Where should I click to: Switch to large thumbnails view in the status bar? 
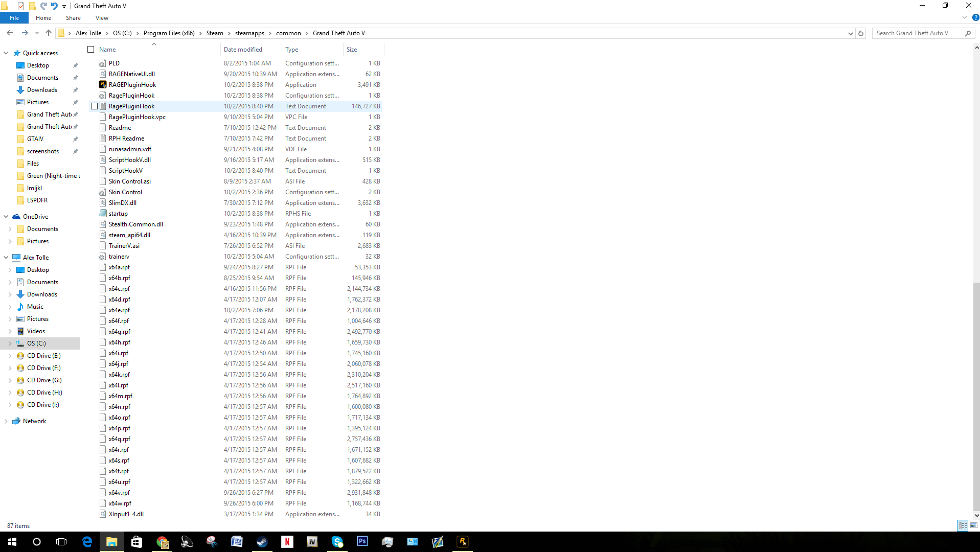click(974, 525)
